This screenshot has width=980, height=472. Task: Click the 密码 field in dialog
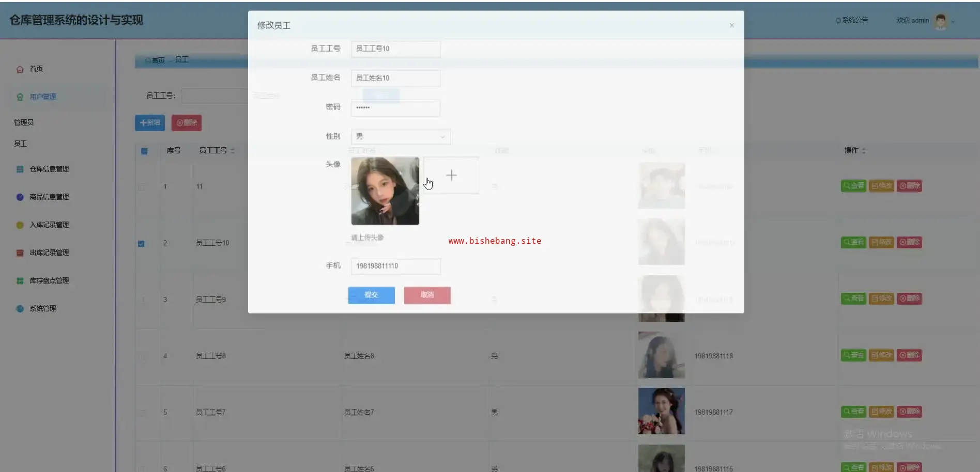pos(395,107)
